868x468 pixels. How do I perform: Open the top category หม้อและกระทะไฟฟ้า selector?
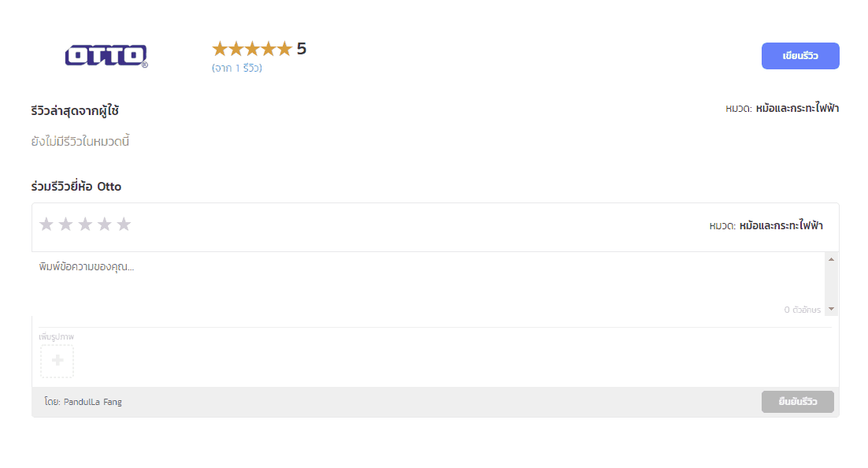click(797, 109)
